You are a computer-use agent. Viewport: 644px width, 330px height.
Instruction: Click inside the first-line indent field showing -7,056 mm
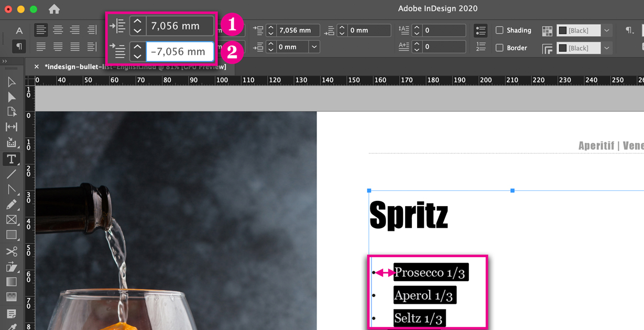[x=180, y=51]
